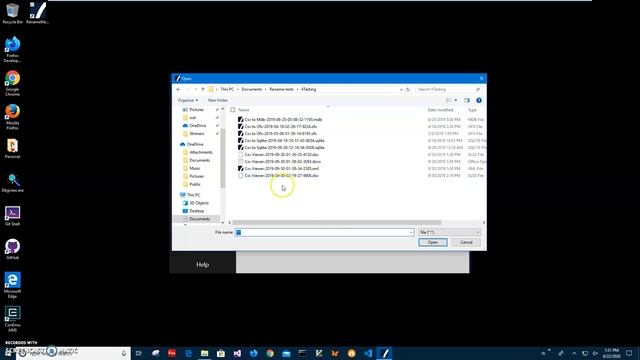Open the view options dropdown arrow
The image size is (640, 360).
pyautogui.click(x=456, y=100)
